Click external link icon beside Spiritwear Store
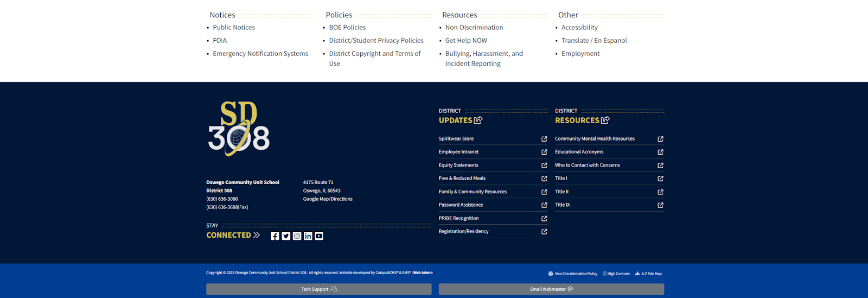Screen dimensions: 868x298 544,139
